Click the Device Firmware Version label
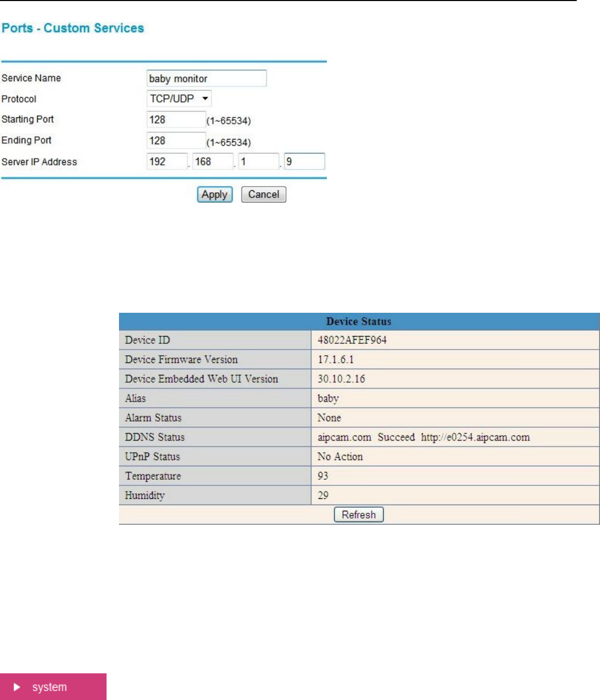The height and width of the screenshot is (700, 600). coord(181,359)
